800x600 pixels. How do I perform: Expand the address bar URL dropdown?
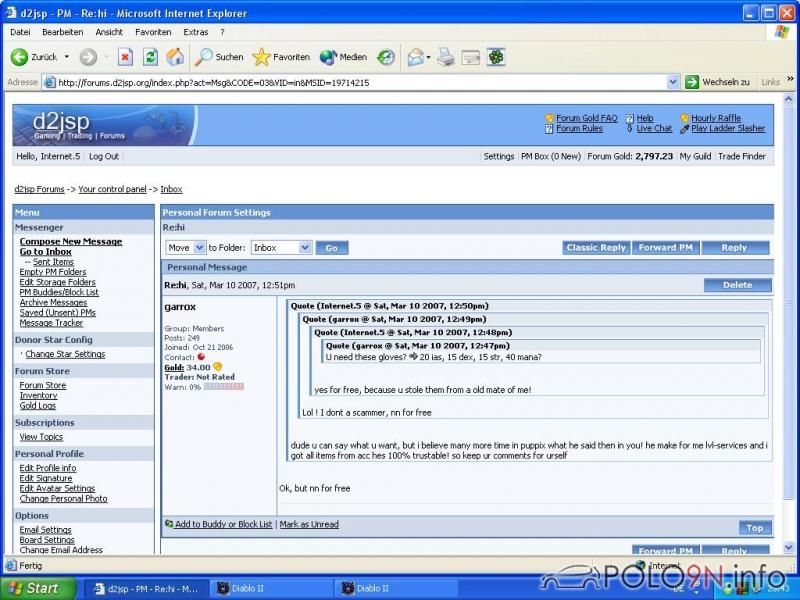coord(673,82)
